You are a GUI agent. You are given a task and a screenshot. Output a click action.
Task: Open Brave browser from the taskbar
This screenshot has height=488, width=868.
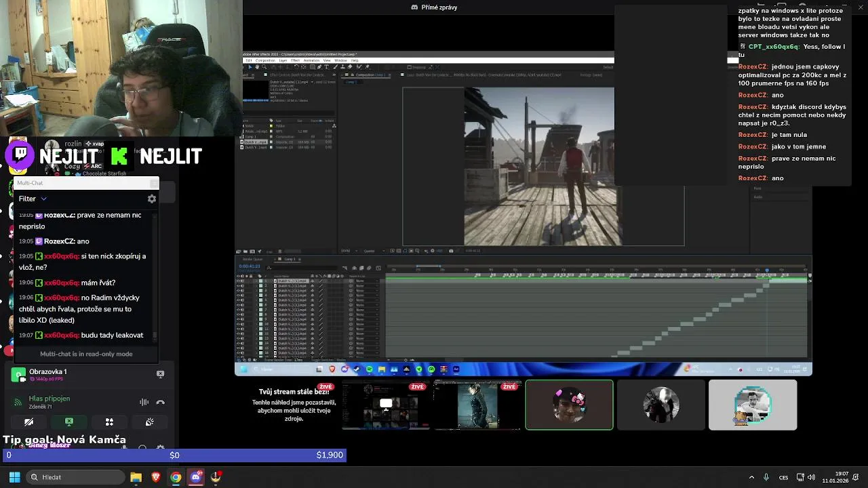pos(156,477)
